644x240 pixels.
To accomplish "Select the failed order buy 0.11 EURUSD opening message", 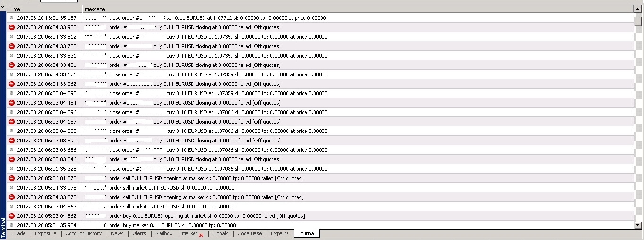I will (195, 216).
